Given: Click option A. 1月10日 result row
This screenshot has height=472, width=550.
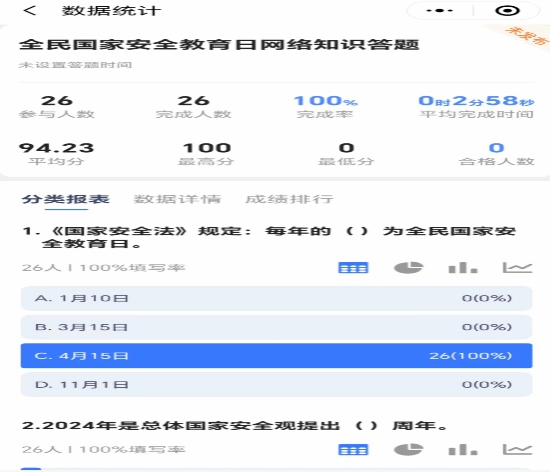Looking at the screenshot, I should 276,298.
